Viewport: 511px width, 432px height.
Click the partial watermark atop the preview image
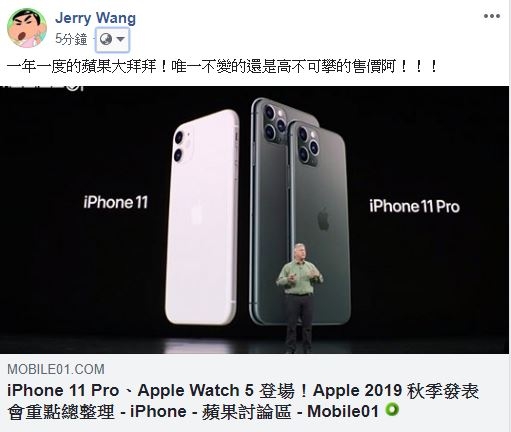click(41, 87)
